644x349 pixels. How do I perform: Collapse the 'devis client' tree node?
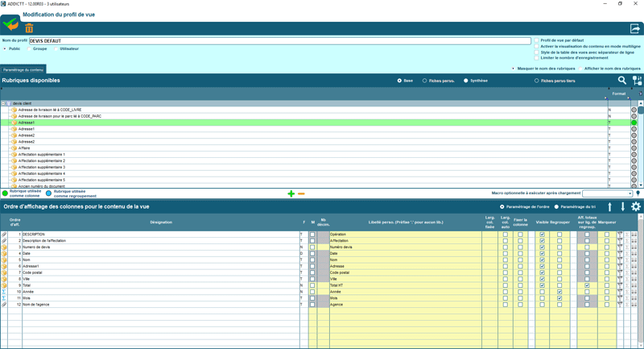pos(4,103)
